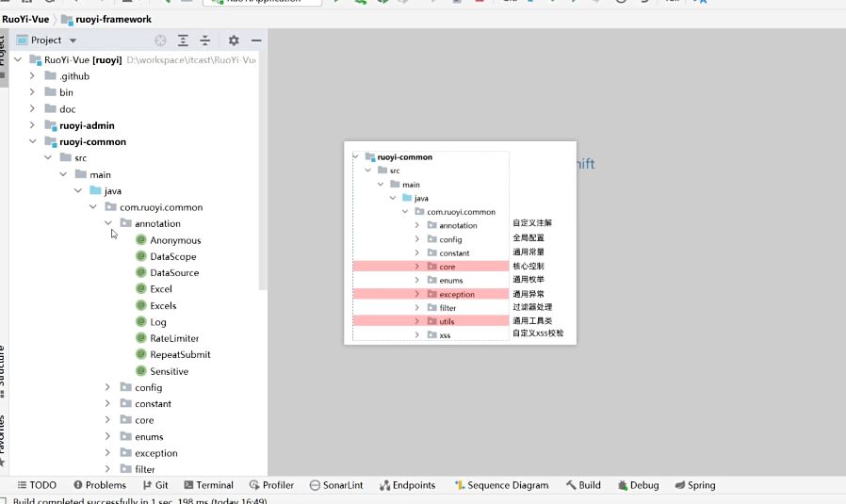Collapse the com.ruoyi.common package
This screenshot has width=846, height=504.
click(x=93, y=206)
